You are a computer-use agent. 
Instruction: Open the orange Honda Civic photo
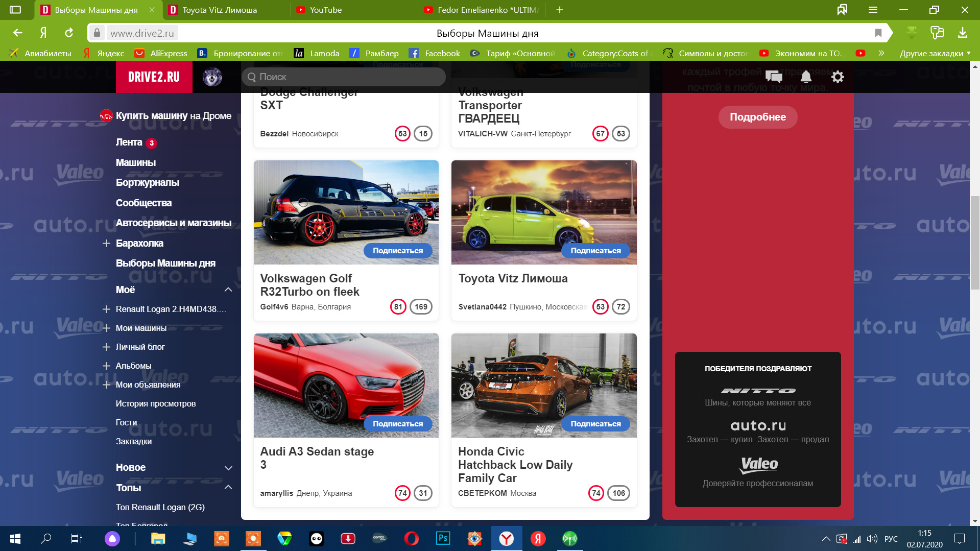click(544, 386)
